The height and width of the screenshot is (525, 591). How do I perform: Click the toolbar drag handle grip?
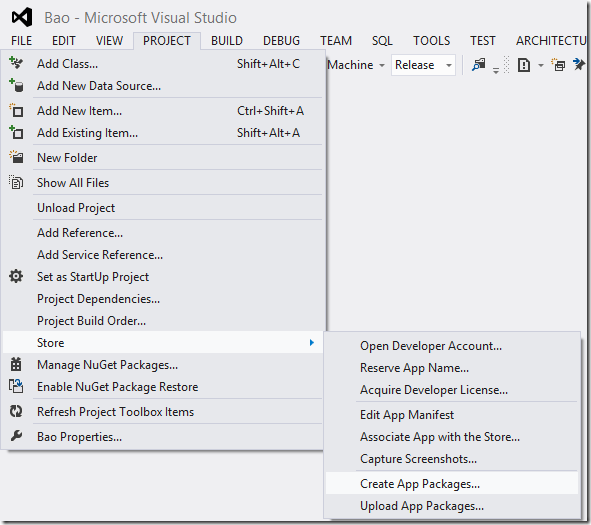(507, 65)
